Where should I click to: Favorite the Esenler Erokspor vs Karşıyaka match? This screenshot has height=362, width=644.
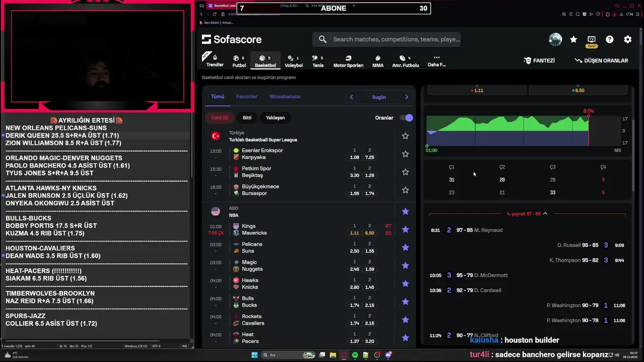tap(406, 154)
